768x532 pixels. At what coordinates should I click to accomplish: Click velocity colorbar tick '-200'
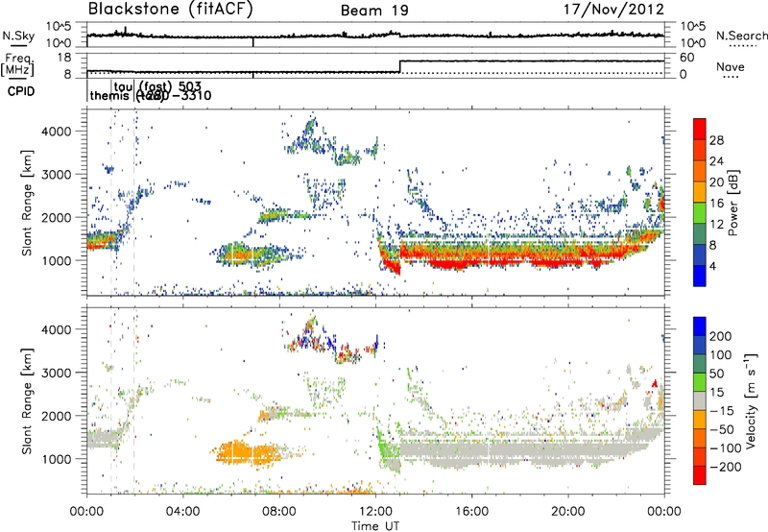[x=725, y=467]
